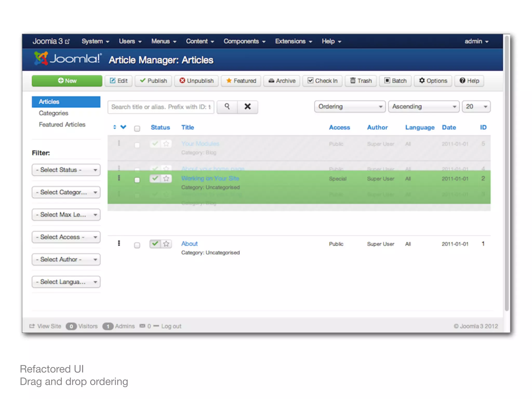
Task: Click the vertical scrollbar on the right
Action: (x=507, y=173)
